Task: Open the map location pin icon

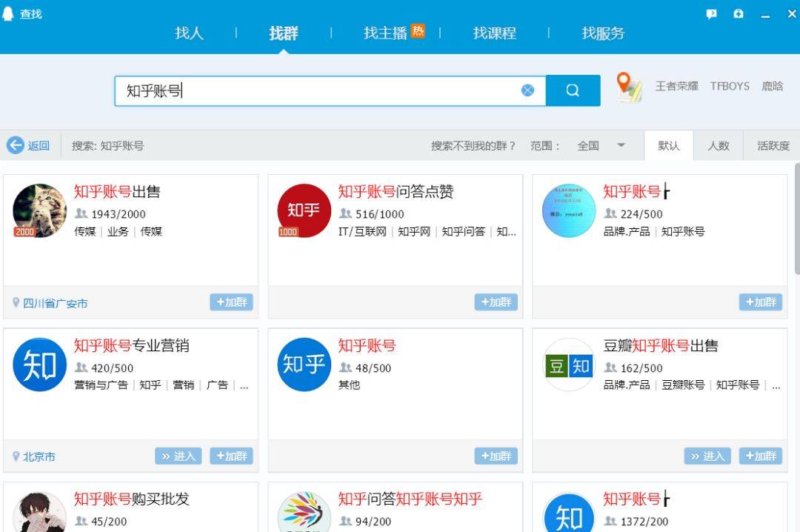Action: [x=629, y=87]
